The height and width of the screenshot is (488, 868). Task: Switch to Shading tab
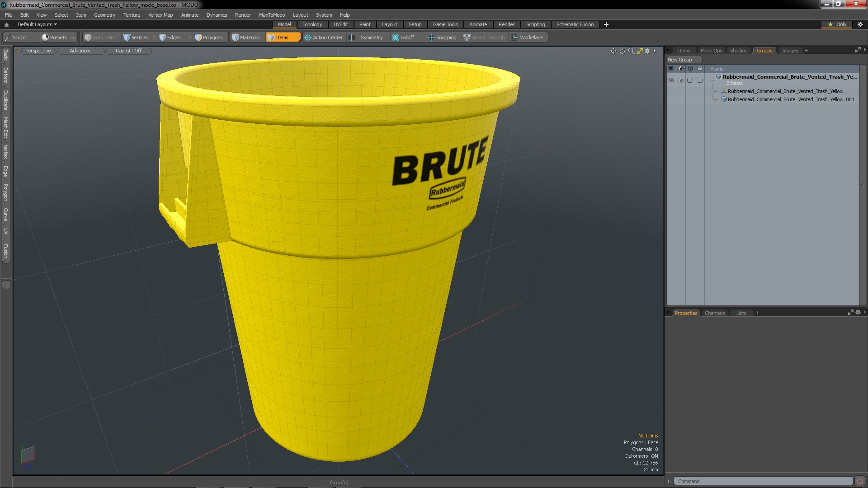click(x=739, y=51)
